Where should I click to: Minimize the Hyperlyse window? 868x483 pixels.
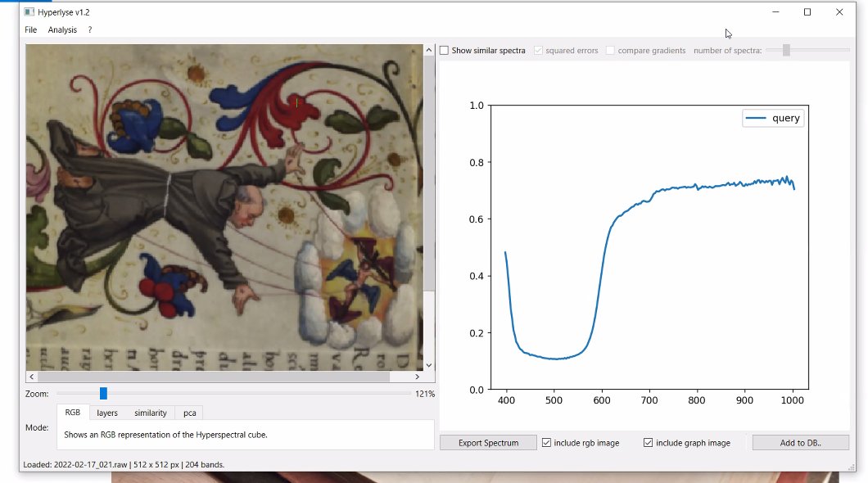[775, 11]
